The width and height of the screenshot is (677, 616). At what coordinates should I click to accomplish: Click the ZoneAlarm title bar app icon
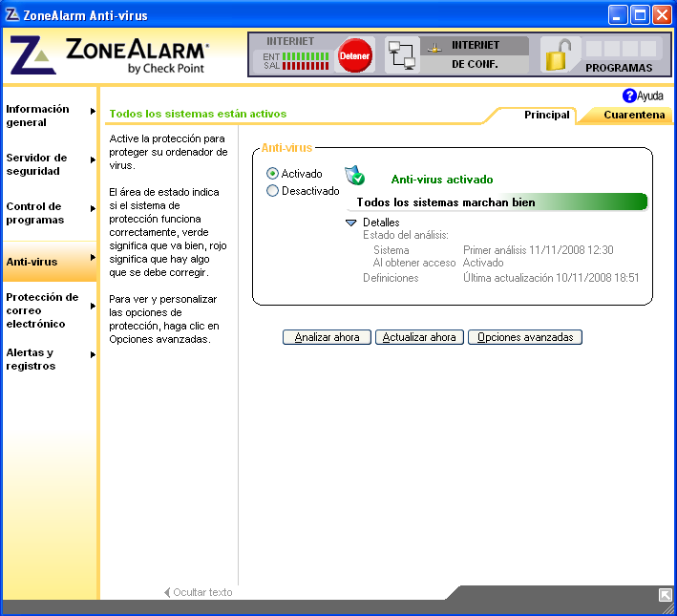[12, 14]
